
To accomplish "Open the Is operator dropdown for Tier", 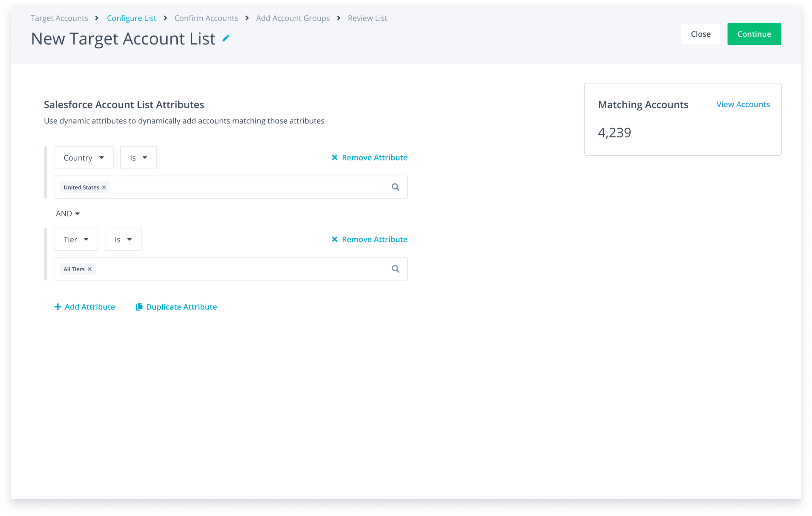I will [123, 239].
